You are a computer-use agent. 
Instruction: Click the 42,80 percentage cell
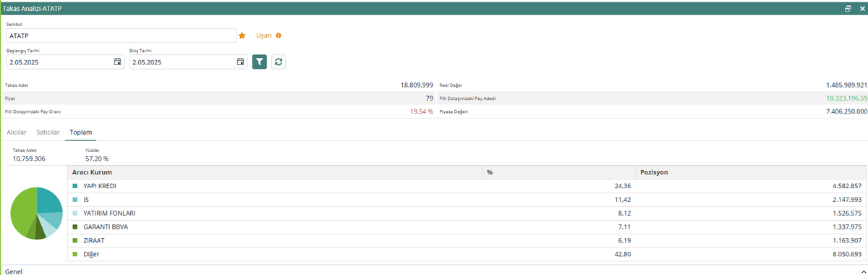(622, 254)
